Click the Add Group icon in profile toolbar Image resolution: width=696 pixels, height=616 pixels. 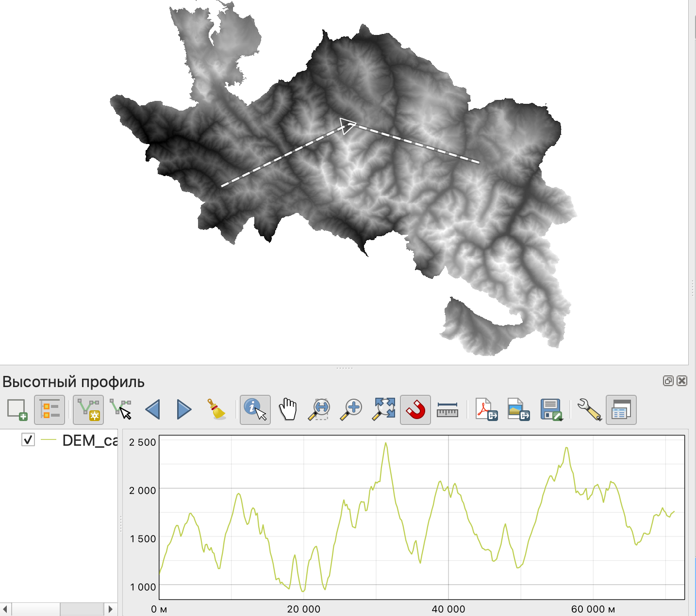tap(17, 410)
